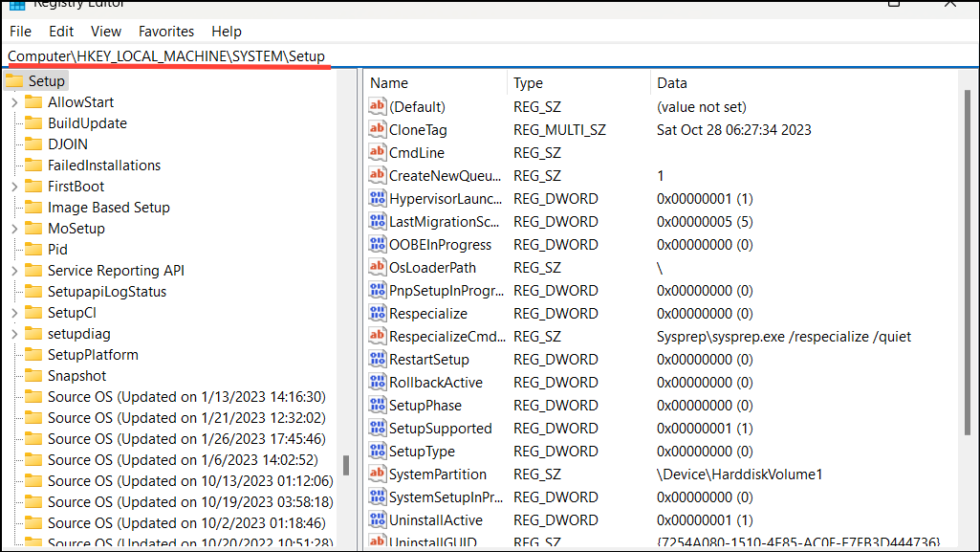Select the UninstallActive value name

[436, 520]
